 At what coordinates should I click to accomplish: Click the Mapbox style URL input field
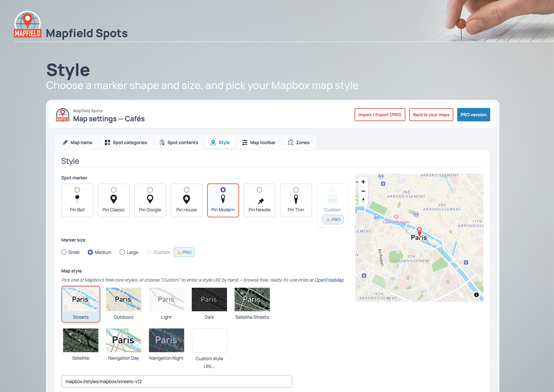[x=177, y=381]
